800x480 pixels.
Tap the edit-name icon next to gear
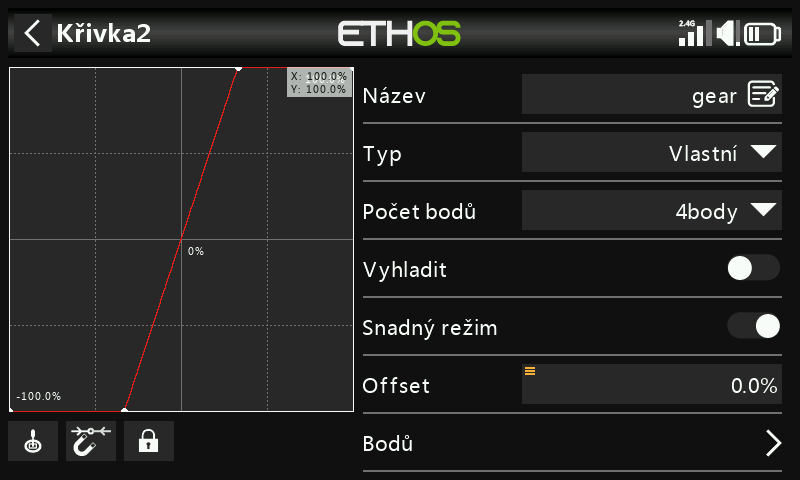[763, 96]
